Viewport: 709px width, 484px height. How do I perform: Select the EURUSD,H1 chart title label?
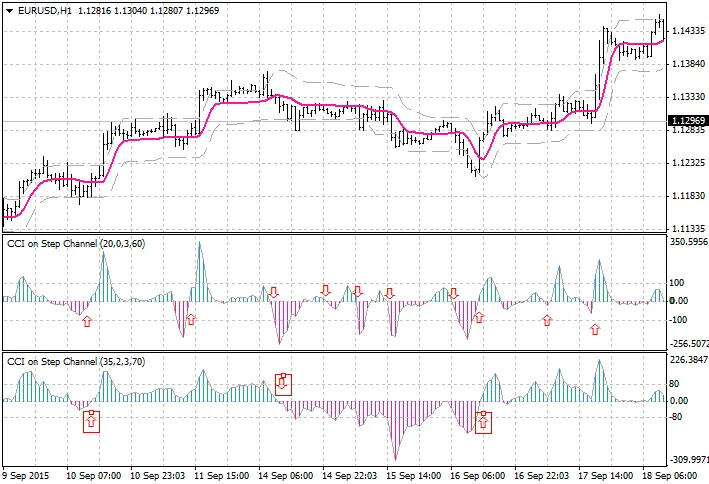[x=38, y=9]
